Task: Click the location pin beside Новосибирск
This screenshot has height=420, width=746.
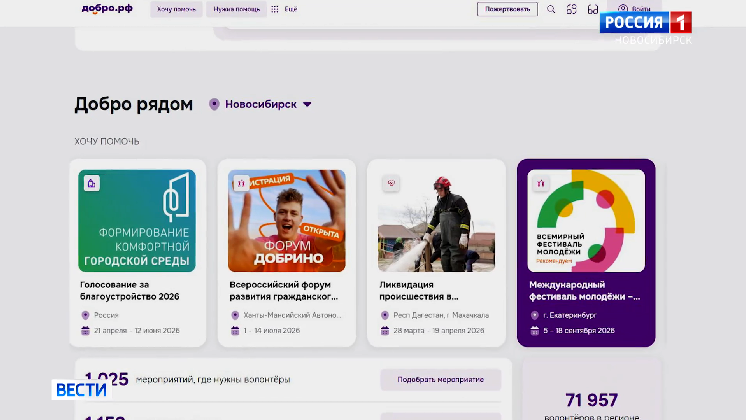Action: coord(214,104)
